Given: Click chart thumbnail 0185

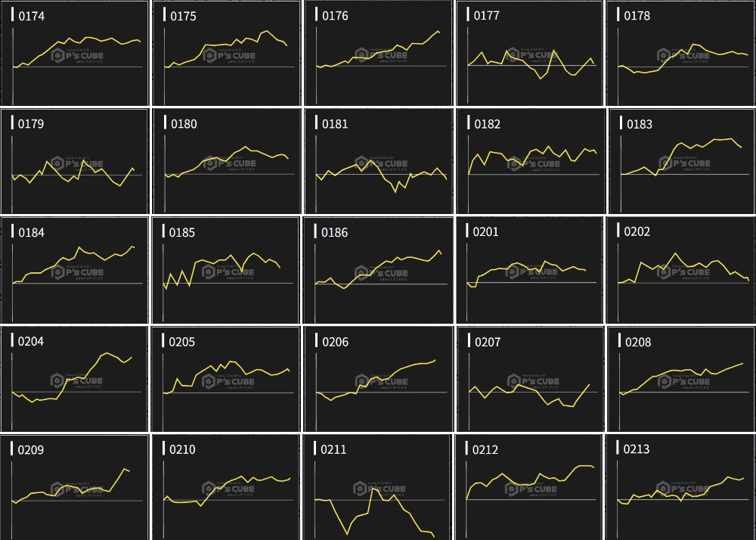Looking at the screenshot, I should pos(226,270).
